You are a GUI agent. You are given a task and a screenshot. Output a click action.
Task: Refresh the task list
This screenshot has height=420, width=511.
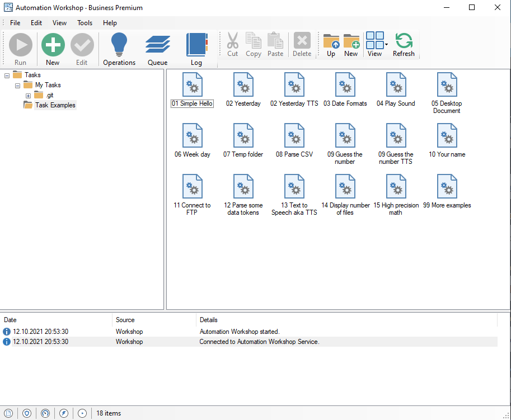(404, 45)
